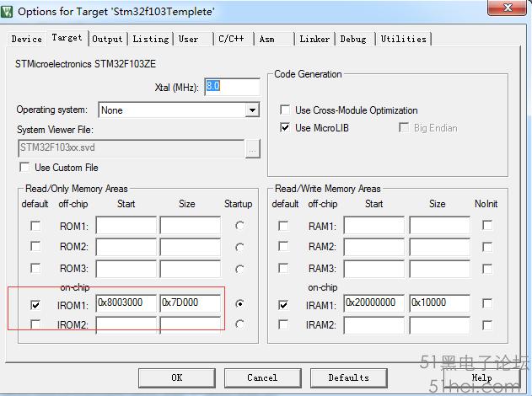Click the RAM2 Size field
Image resolution: width=532 pixels, height=396 pixels.
pyautogui.click(x=440, y=247)
